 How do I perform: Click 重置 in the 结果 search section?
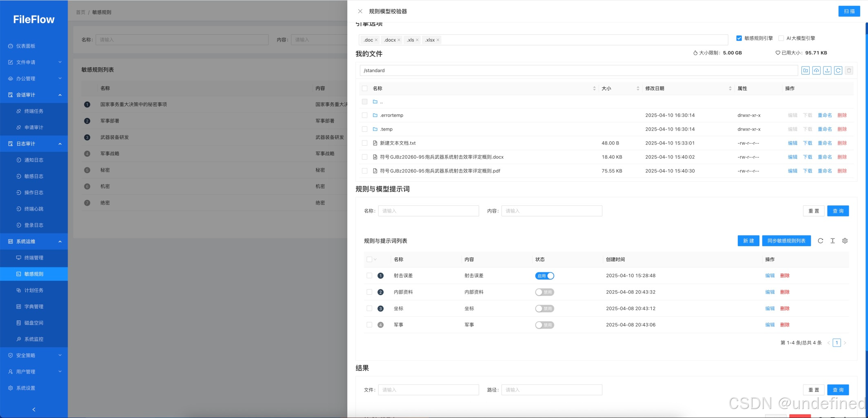point(814,390)
